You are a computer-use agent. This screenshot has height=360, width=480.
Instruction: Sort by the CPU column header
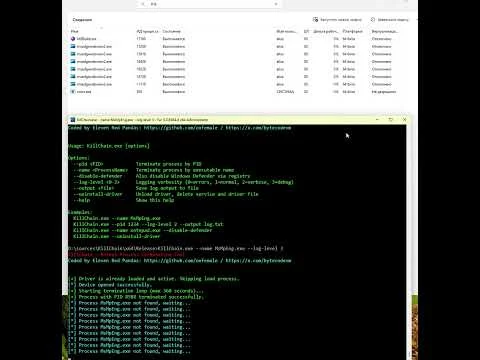pyautogui.click(x=306, y=31)
